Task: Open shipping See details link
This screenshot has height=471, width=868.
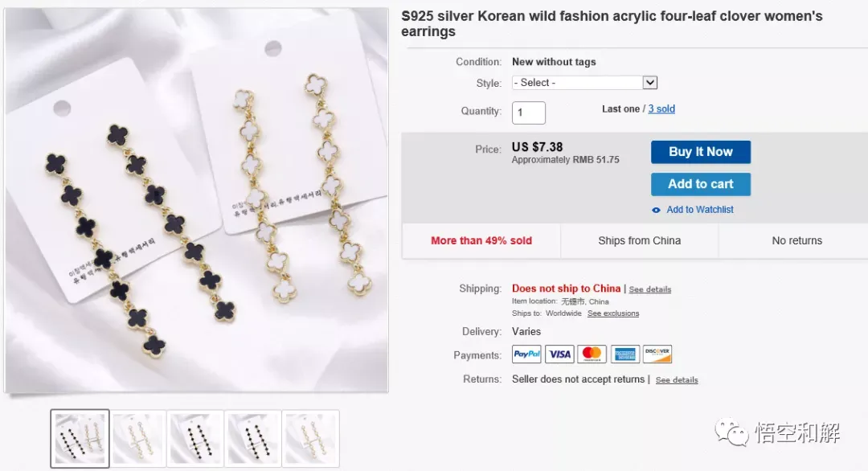Action: pos(650,289)
